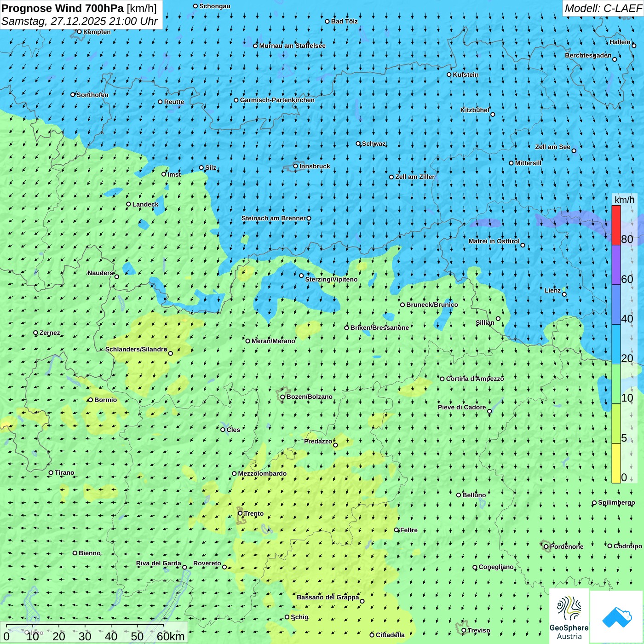Click the GeoSphere Austria logo
Viewport: 644px width, 644px height.
point(569,616)
